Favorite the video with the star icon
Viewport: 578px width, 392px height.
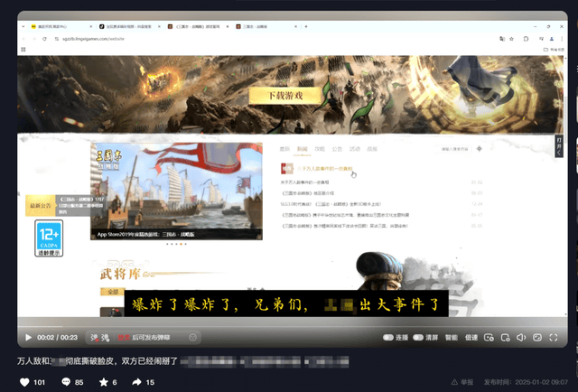(x=104, y=382)
